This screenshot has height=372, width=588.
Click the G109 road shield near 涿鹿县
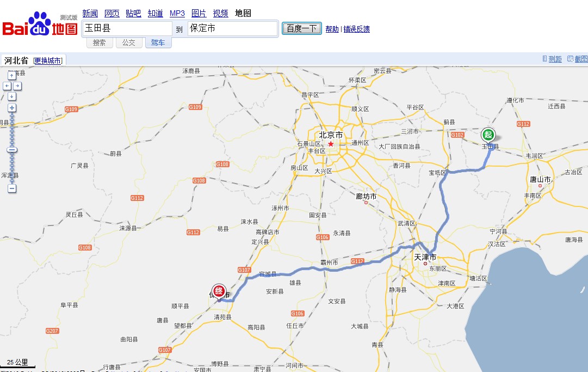(195, 107)
